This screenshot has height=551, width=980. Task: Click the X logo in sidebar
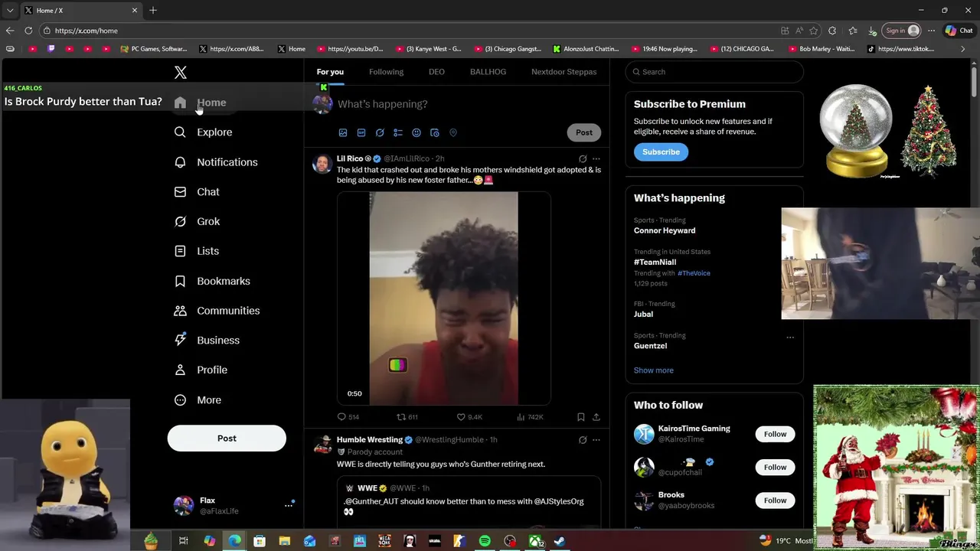[x=181, y=72]
